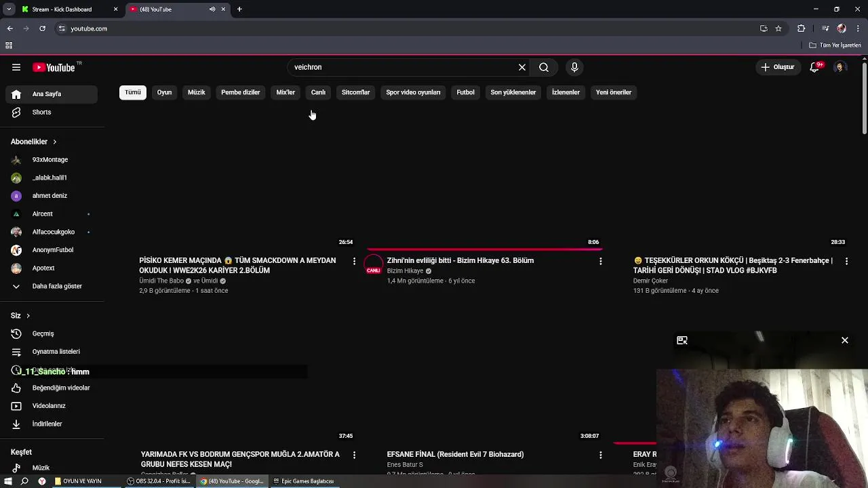The height and width of the screenshot is (488, 868).
Task: Open the Alfacocukgoko channel
Action: 52,232
